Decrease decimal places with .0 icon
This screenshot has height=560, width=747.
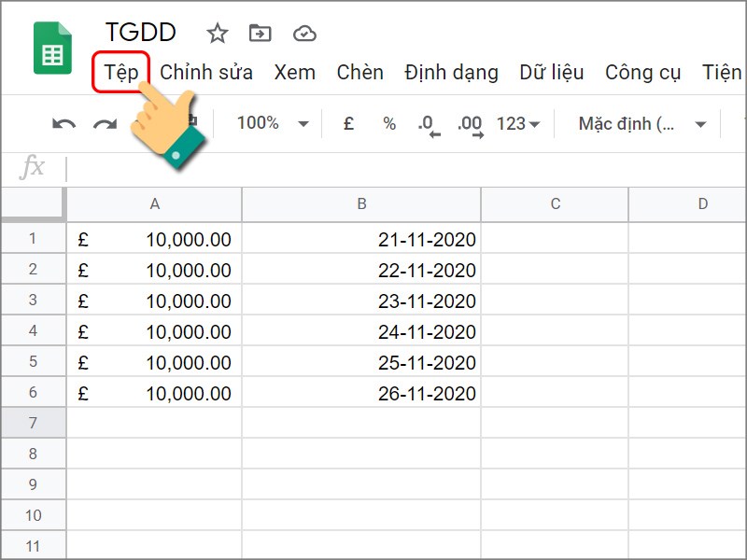pos(425,122)
